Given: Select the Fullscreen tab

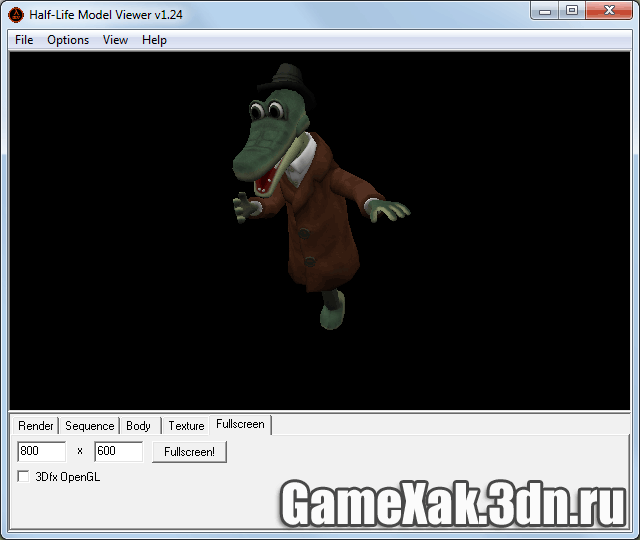Looking at the screenshot, I should pos(240,424).
